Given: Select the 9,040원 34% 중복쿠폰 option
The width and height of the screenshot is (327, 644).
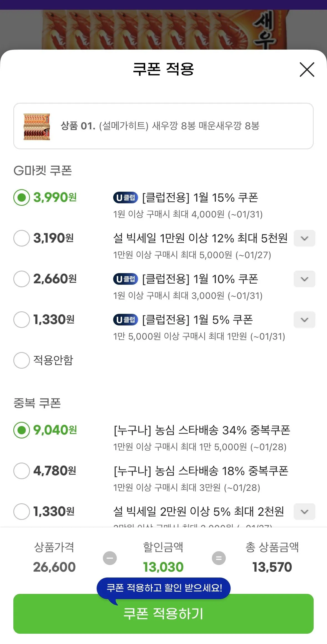Looking at the screenshot, I should [22, 430].
